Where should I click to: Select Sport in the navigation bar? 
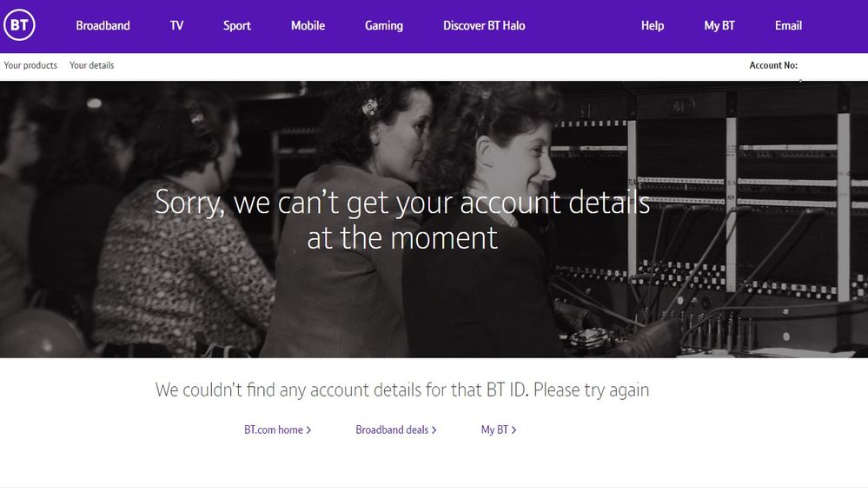point(237,26)
